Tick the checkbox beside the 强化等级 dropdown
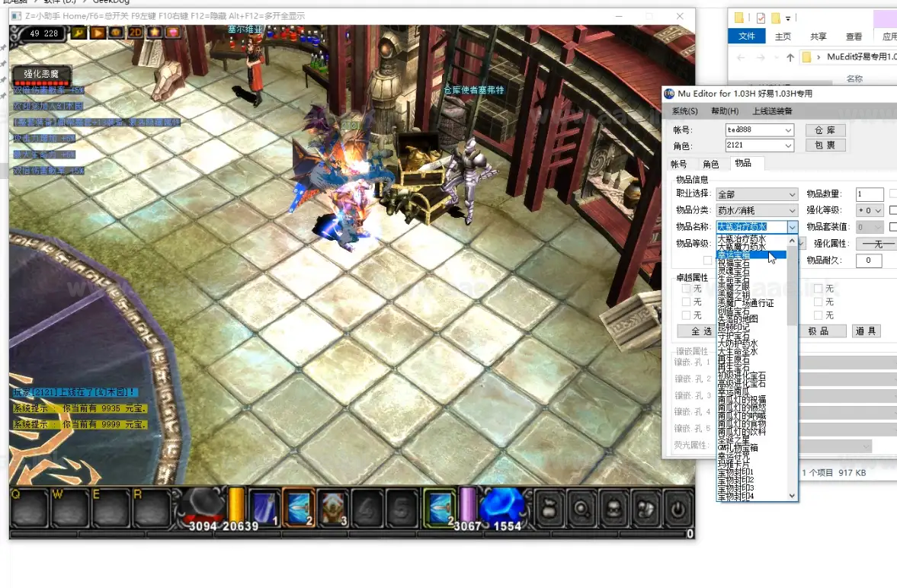The image size is (897, 588). pyautogui.click(x=893, y=210)
